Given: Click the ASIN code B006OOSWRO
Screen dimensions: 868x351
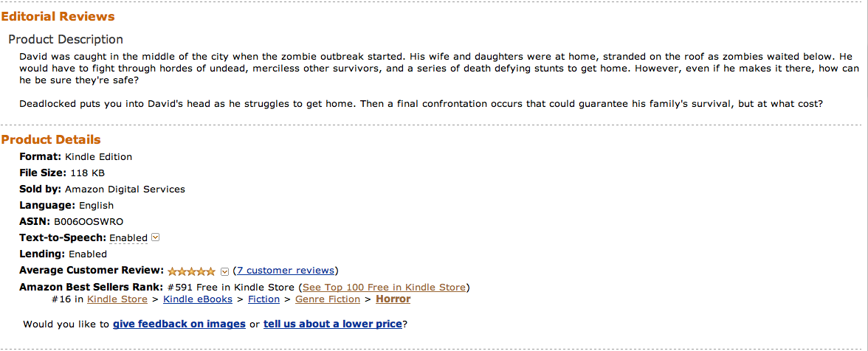Looking at the screenshot, I should pyautogui.click(x=89, y=221).
